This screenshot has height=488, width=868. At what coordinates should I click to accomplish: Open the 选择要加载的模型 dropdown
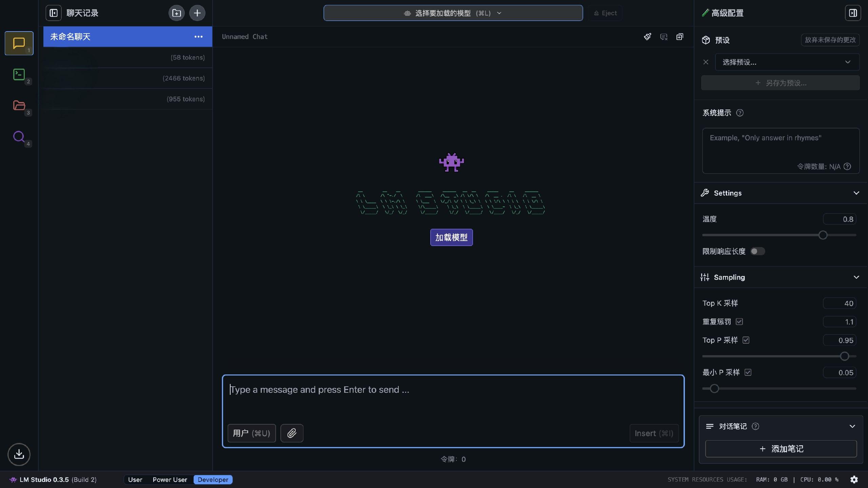point(453,13)
